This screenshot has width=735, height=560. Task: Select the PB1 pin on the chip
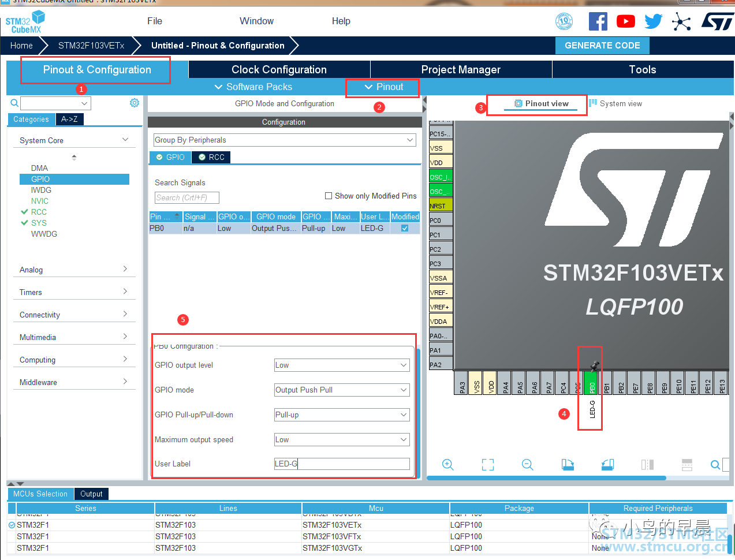606,382
